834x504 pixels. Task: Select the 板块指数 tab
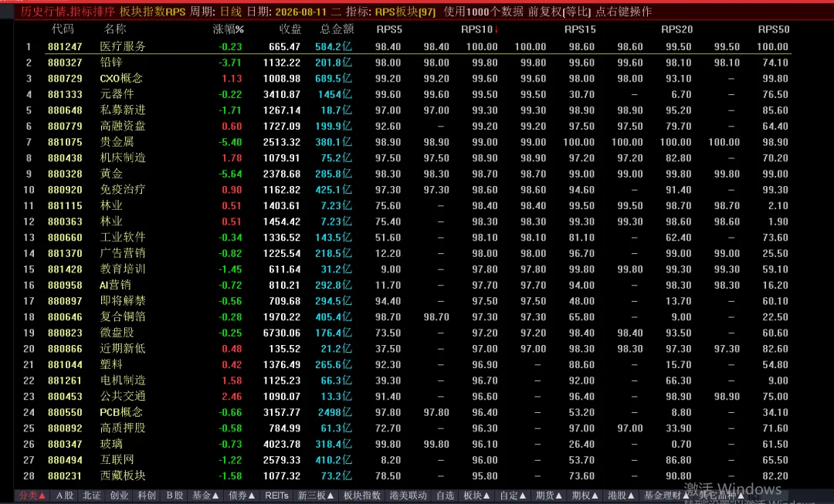point(362,496)
